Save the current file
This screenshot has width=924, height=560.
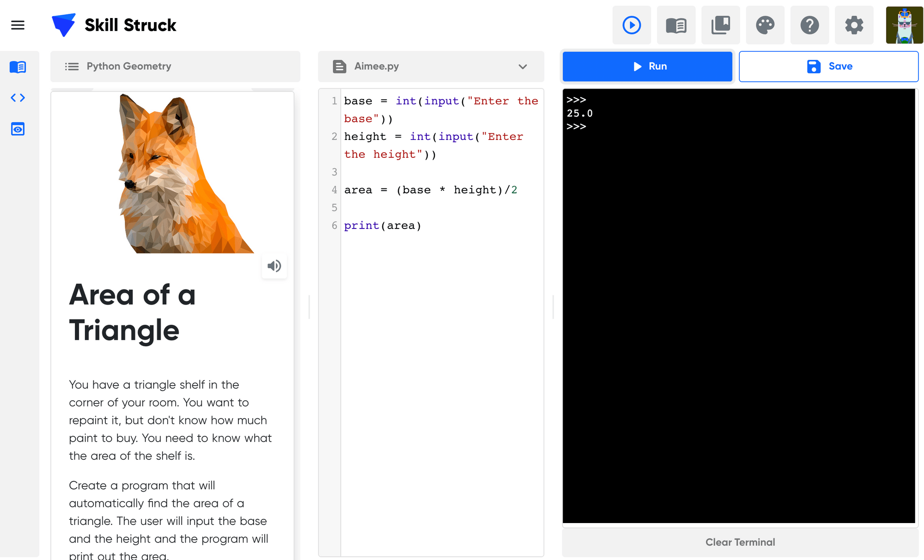pos(828,66)
